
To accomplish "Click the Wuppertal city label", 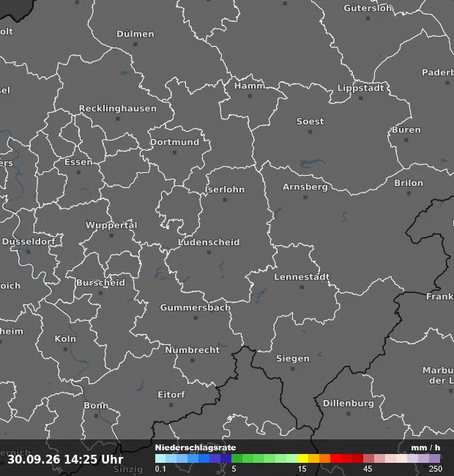I will click(x=111, y=226).
